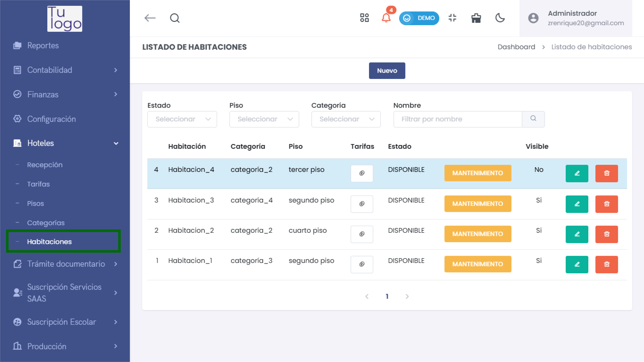The width and height of the screenshot is (644, 362).
Task: Click the store icon in the header
Action: click(x=476, y=18)
